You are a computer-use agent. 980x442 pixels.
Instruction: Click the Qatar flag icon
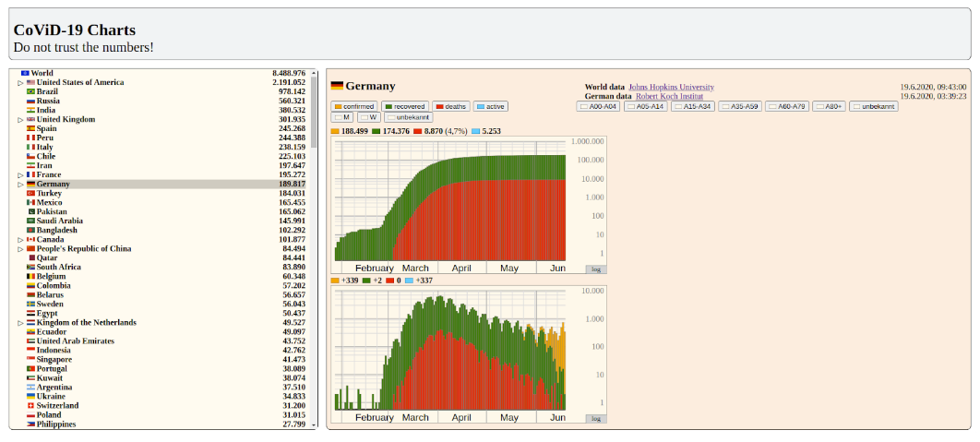pyautogui.click(x=32, y=257)
